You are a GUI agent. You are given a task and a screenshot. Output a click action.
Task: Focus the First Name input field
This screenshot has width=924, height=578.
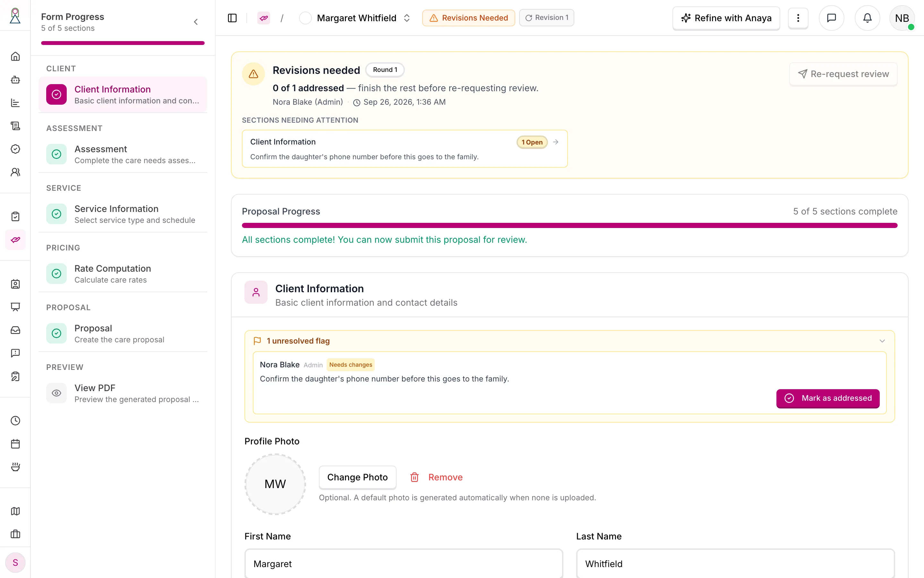pos(404,564)
